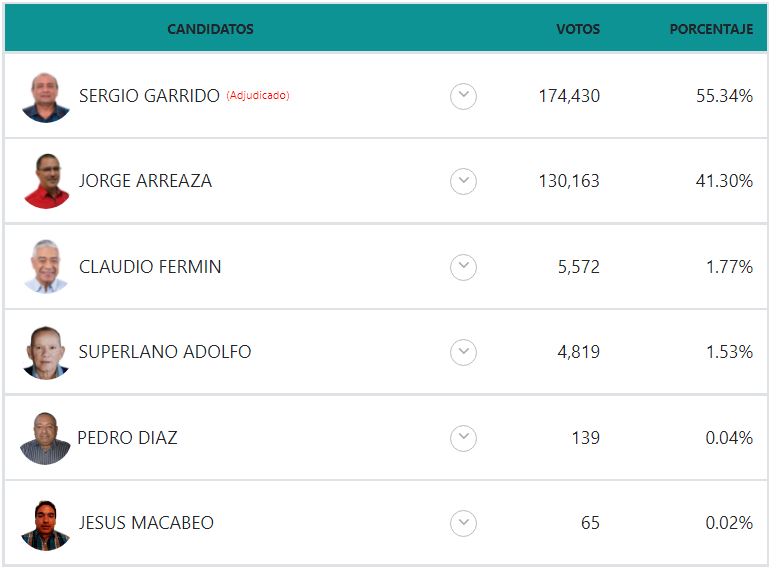Click the red Adjudicado label
This screenshot has height=577, width=776.
click(x=258, y=95)
